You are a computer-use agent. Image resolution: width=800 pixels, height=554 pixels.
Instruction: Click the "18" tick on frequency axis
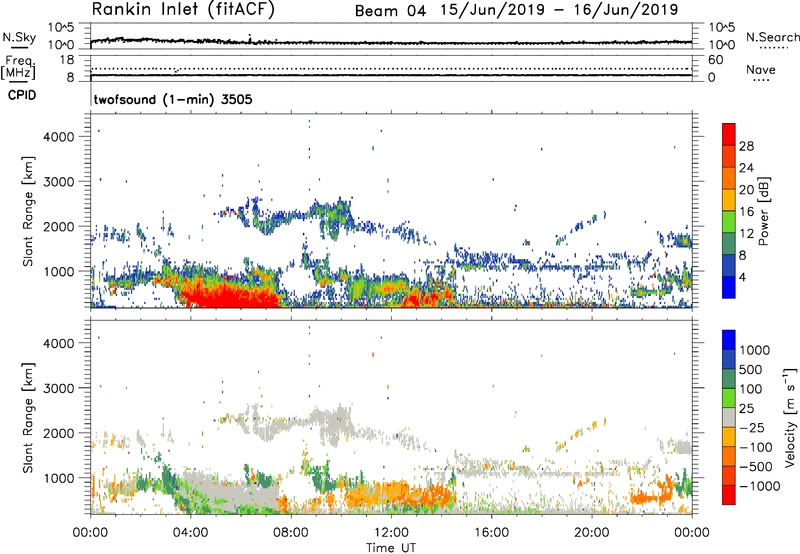67,60
